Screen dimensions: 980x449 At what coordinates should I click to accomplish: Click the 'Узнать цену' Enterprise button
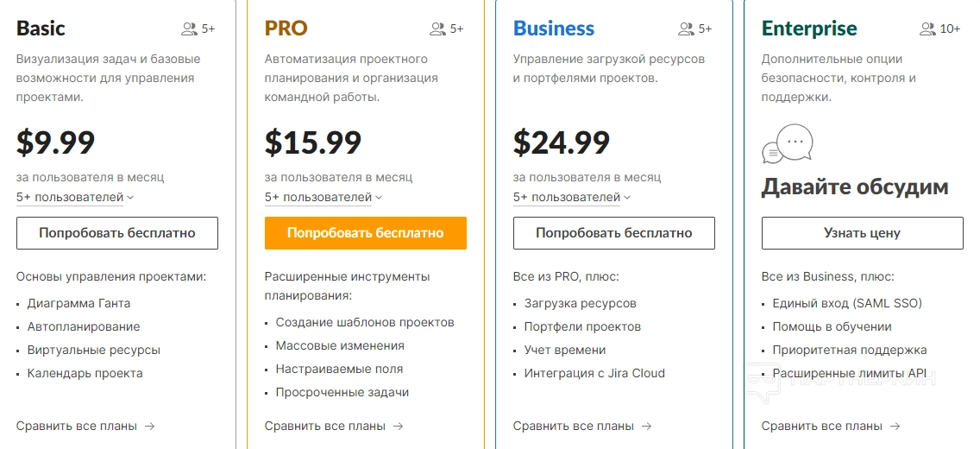pos(862,233)
